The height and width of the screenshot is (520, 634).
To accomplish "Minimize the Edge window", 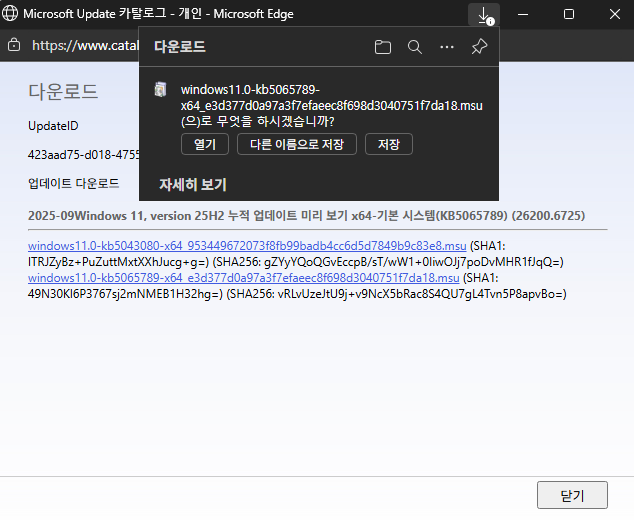I will point(523,15).
